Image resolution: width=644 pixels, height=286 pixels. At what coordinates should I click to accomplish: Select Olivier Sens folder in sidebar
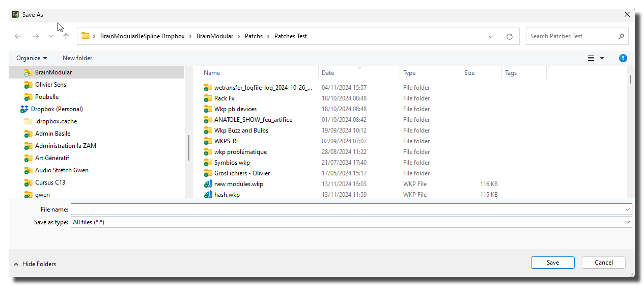point(50,85)
